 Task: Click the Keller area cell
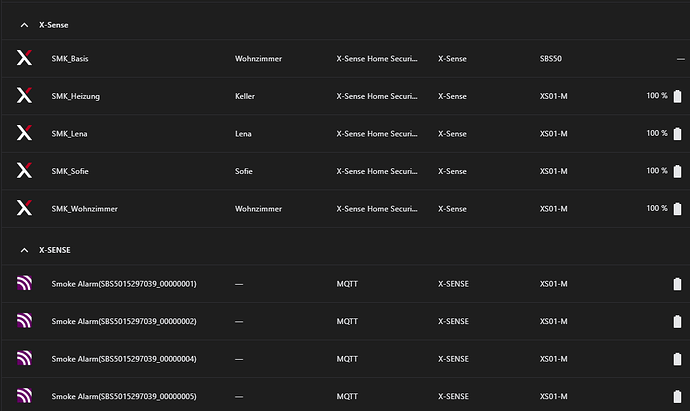(x=245, y=96)
